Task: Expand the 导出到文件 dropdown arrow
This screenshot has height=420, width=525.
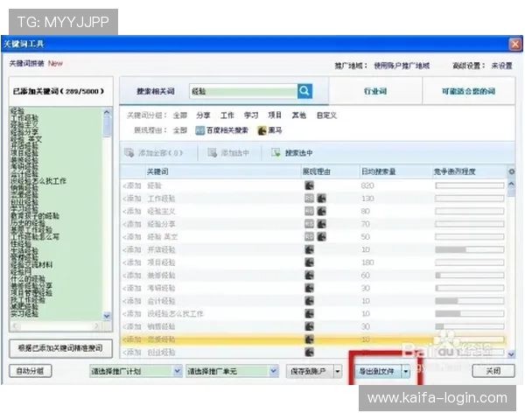Action: (406, 371)
